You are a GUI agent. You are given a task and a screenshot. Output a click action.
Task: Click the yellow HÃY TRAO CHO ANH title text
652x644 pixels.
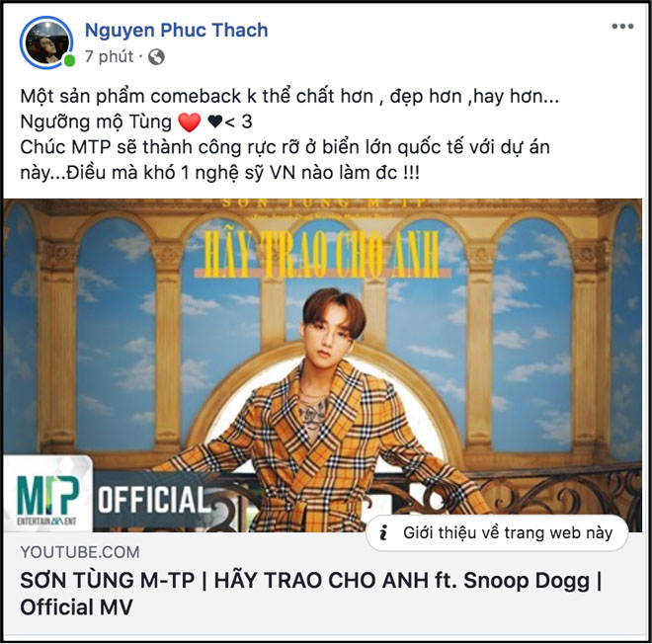coord(321,254)
